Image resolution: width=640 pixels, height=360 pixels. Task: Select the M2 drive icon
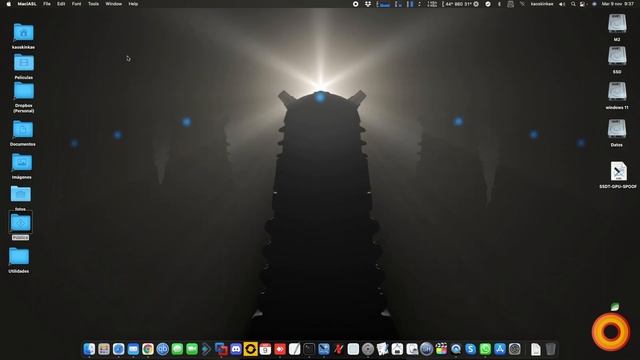coord(617,24)
